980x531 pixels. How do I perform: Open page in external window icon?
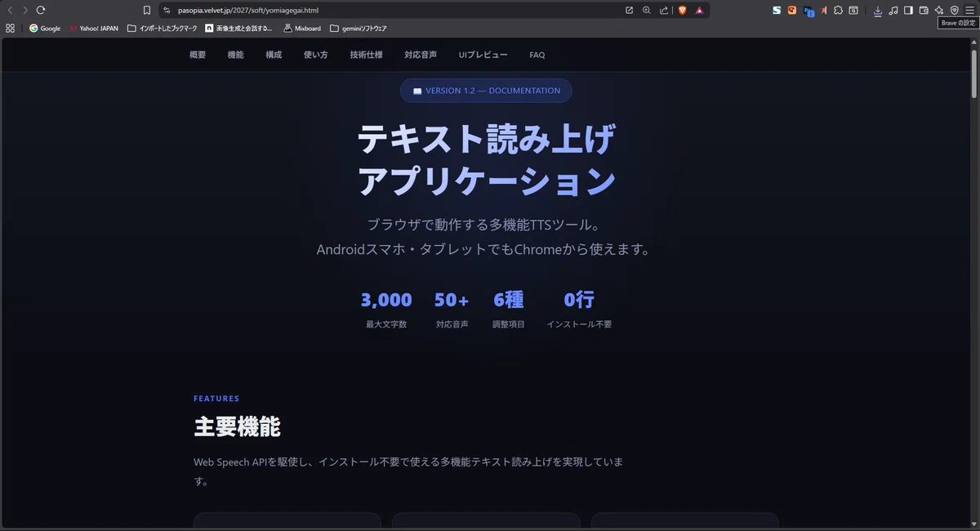tap(629, 10)
